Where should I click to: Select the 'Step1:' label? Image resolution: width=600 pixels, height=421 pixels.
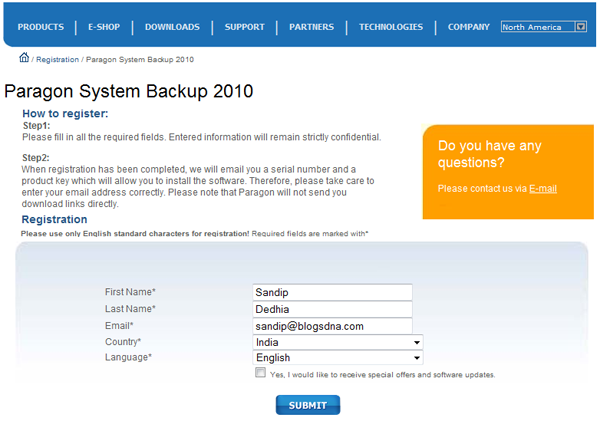tap(36, 126)
